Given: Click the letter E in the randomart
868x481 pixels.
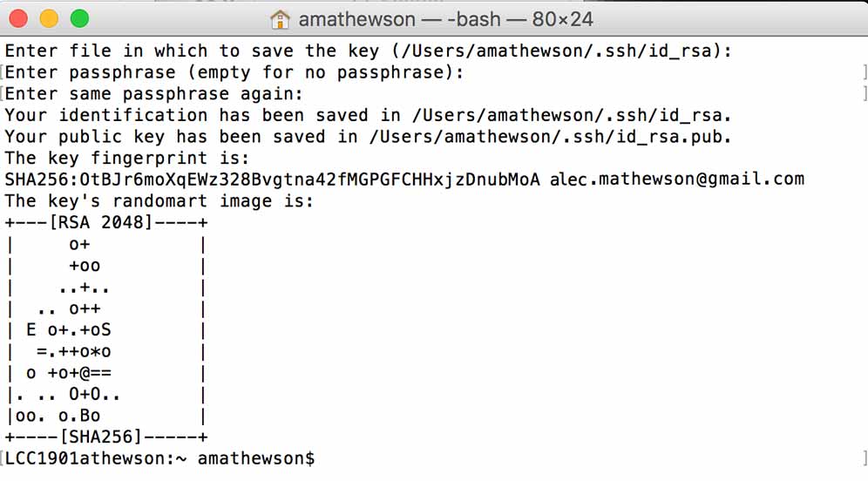Looking at the screenshot, I should tap(31, 329).
